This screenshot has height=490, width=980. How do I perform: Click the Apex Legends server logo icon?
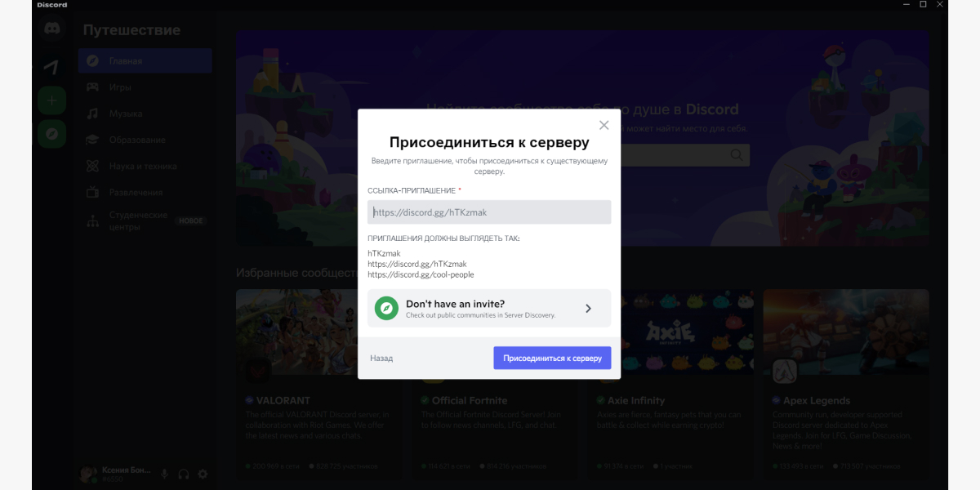785,371
